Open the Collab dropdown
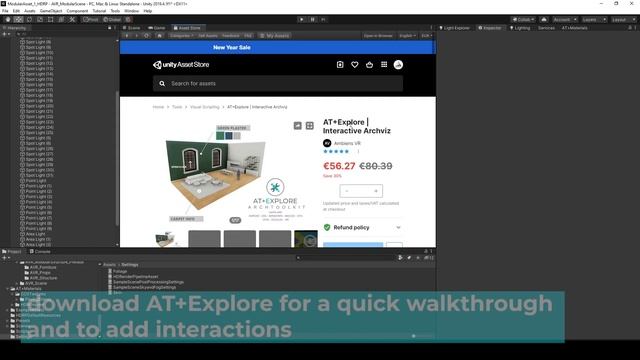The width and height of the screenshot is (640, 360). [523, 20]
